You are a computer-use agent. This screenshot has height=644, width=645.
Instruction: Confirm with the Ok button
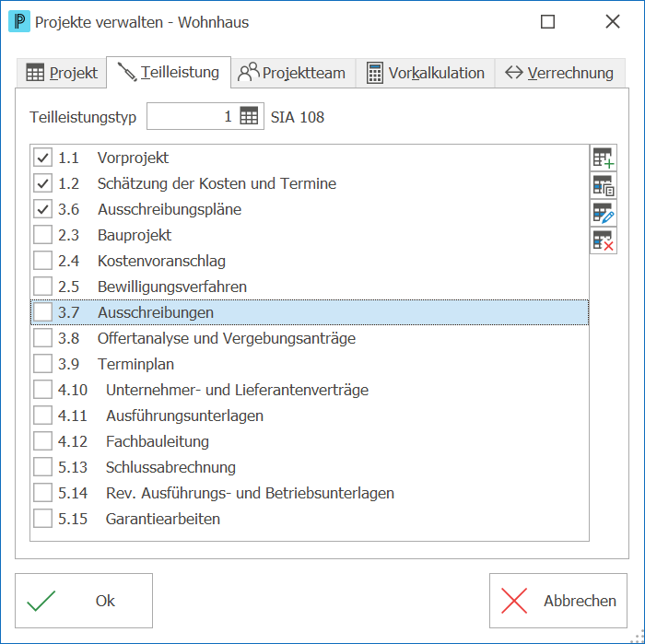(x=84, y=601)
